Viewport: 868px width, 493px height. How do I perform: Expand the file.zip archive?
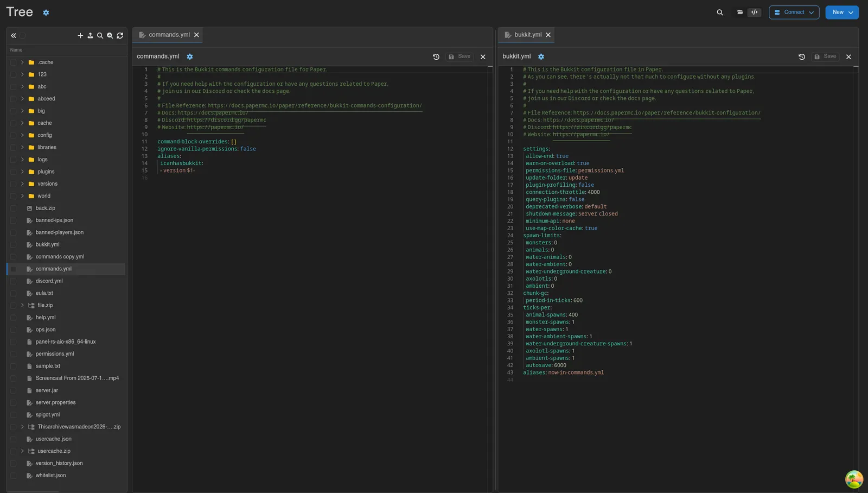pos(22,305)
